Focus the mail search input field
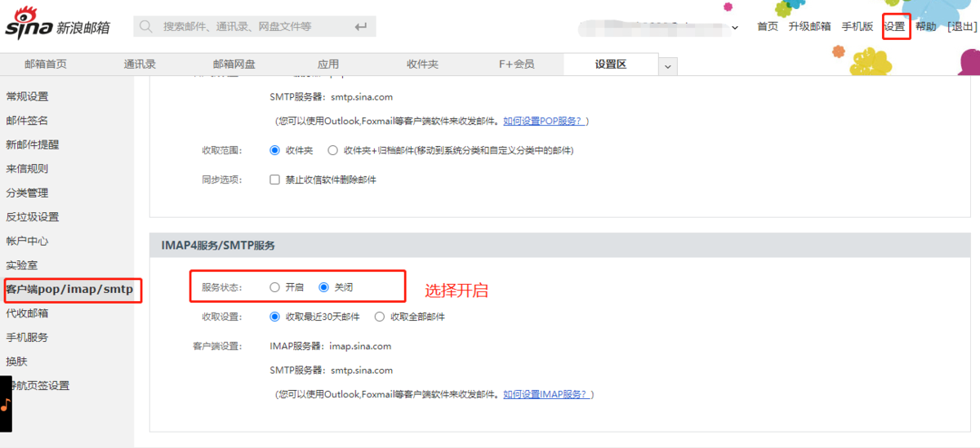The width and height of the screenshot is (980, 448). [253, 27]
